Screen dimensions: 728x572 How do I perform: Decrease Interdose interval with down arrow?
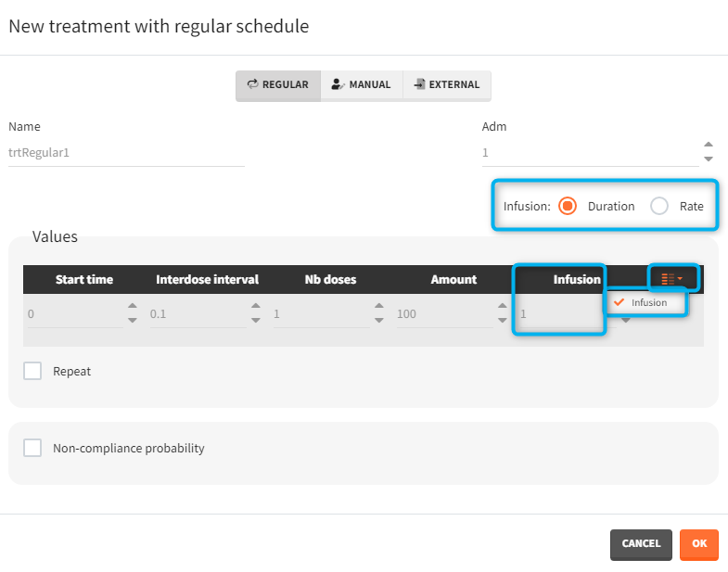click(256, 321)
